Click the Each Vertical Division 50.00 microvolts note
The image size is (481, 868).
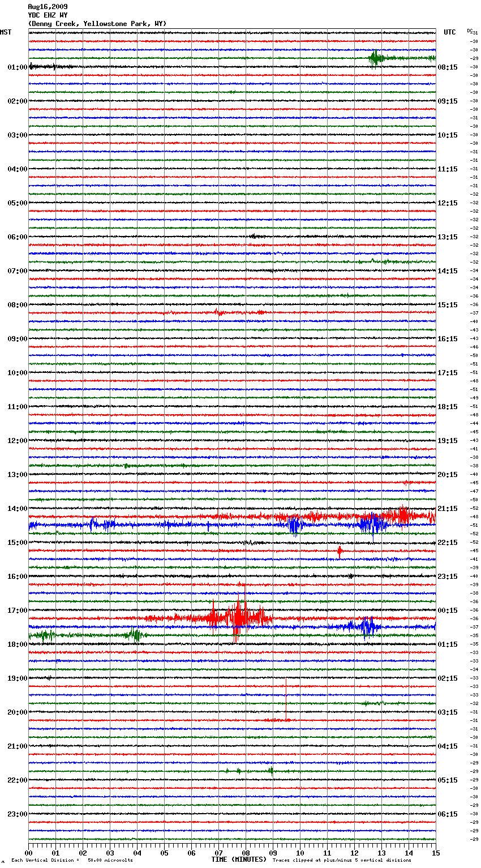point(72,861)
